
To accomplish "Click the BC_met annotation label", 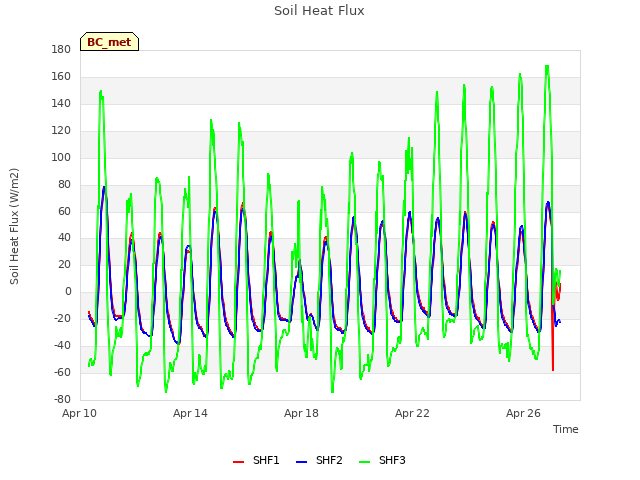I will tap(109, 42).
